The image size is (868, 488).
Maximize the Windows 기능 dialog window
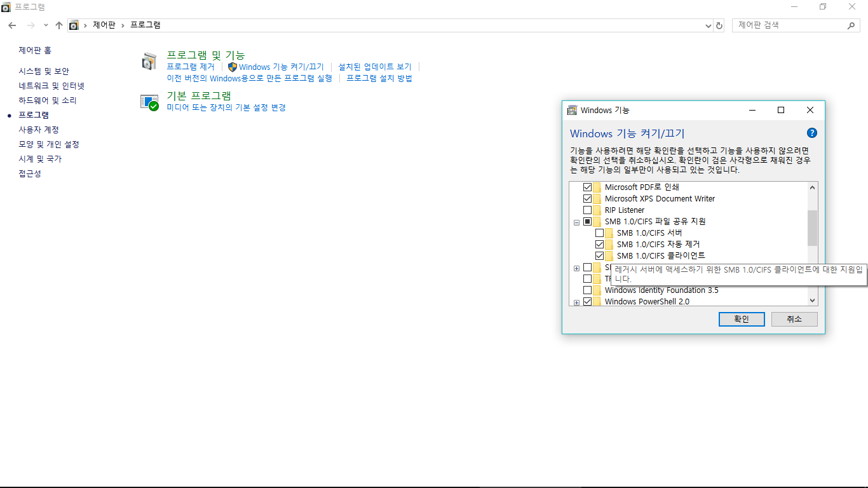tap(781, 110)
